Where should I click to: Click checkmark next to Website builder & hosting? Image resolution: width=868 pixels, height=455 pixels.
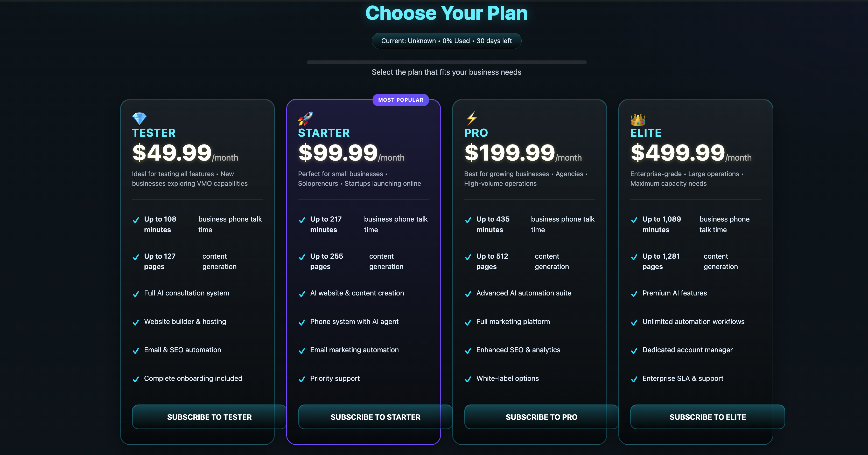[x=136, y=322]
